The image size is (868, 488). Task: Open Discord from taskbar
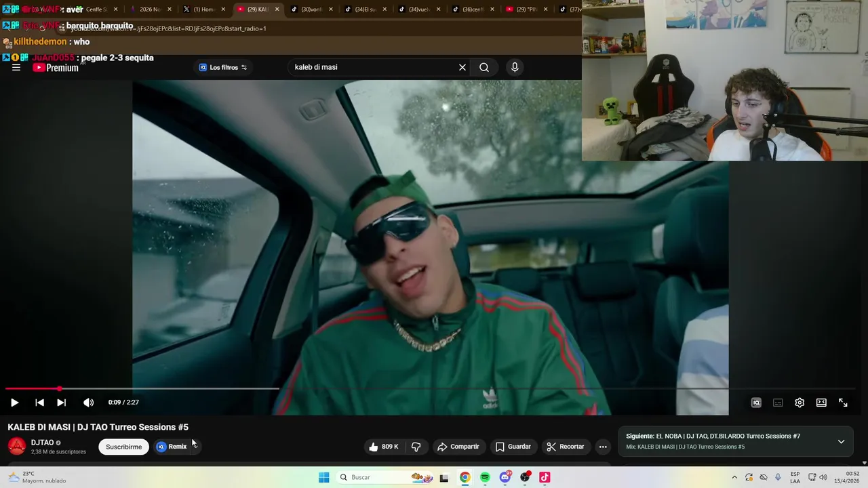(x=505, y=477)
